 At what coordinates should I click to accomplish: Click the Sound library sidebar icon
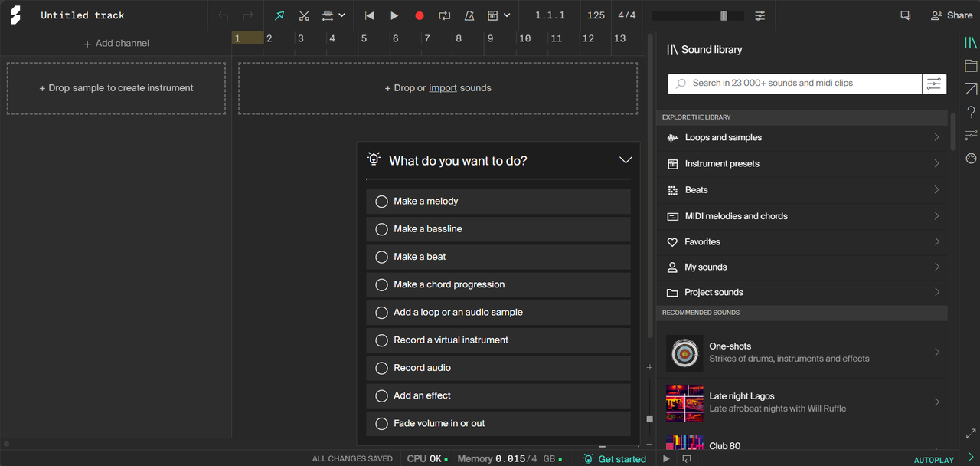click(x=971, y=43)
